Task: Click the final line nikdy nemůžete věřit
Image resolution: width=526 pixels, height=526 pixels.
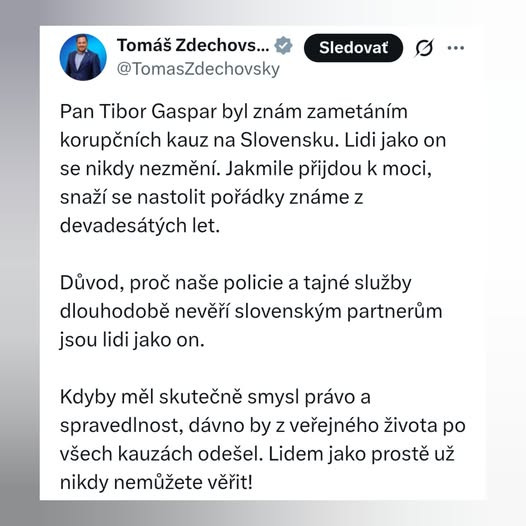Action: pos(156,483)
